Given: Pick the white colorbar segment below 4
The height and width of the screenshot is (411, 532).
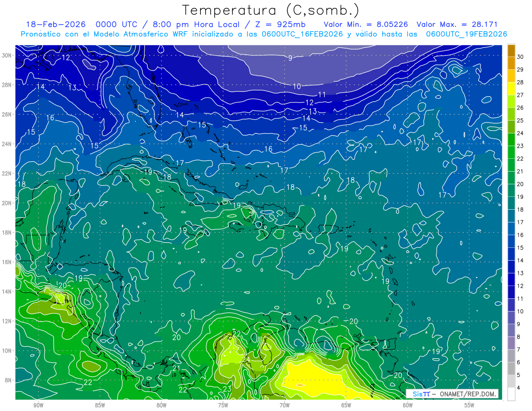Looking at the screenshot, I should (511, 394).
